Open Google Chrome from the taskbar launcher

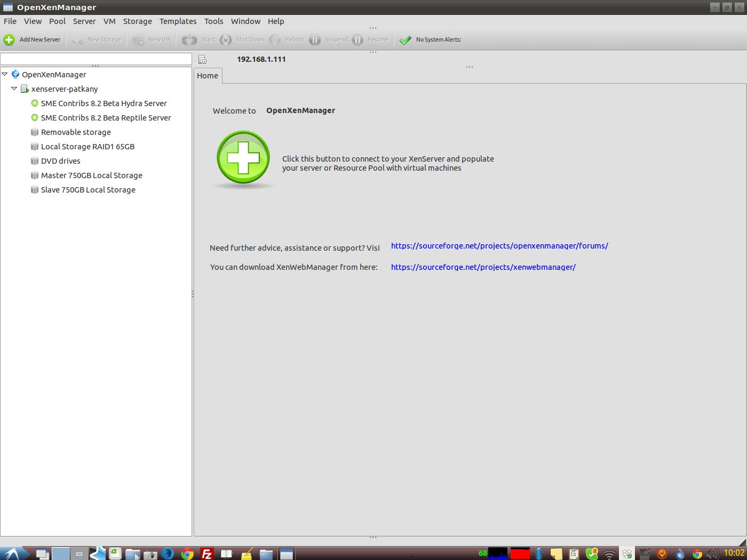(x=187, y=554)
